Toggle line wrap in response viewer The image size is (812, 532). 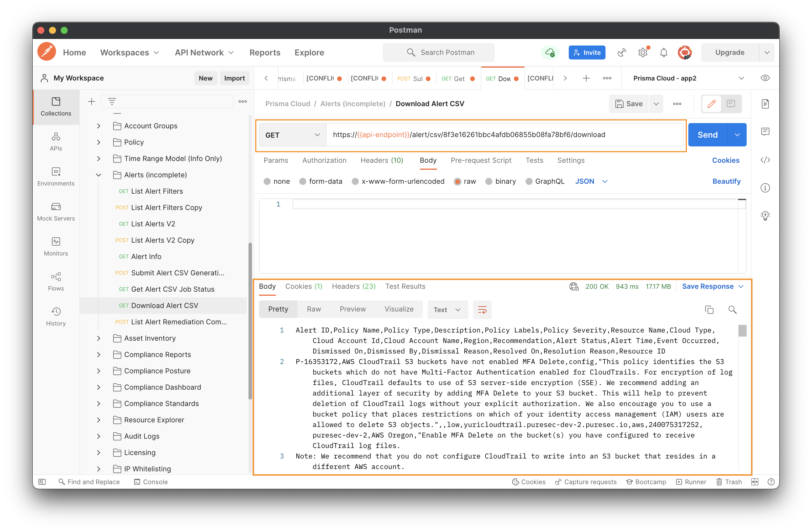pyautogui.click(x=482, y=309)
